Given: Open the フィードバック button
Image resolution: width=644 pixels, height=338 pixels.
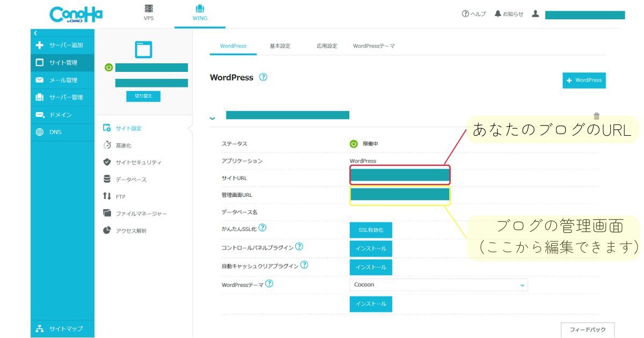Looking at the screenshot, I should point(588,329).
